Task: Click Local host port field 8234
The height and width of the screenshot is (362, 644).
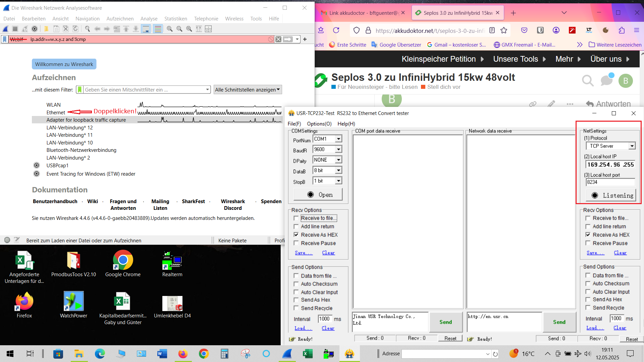Action: tap(610, 182)
